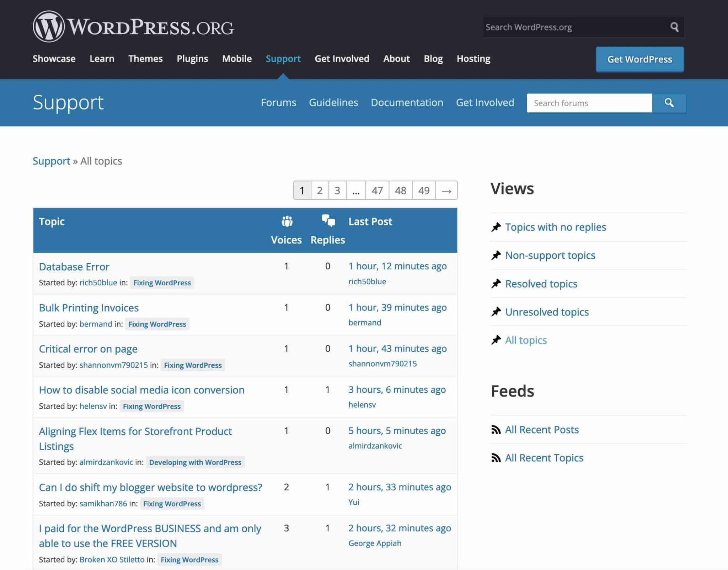Click the blue forum search magnifier button
728x570 pixels.
(669, 103)
